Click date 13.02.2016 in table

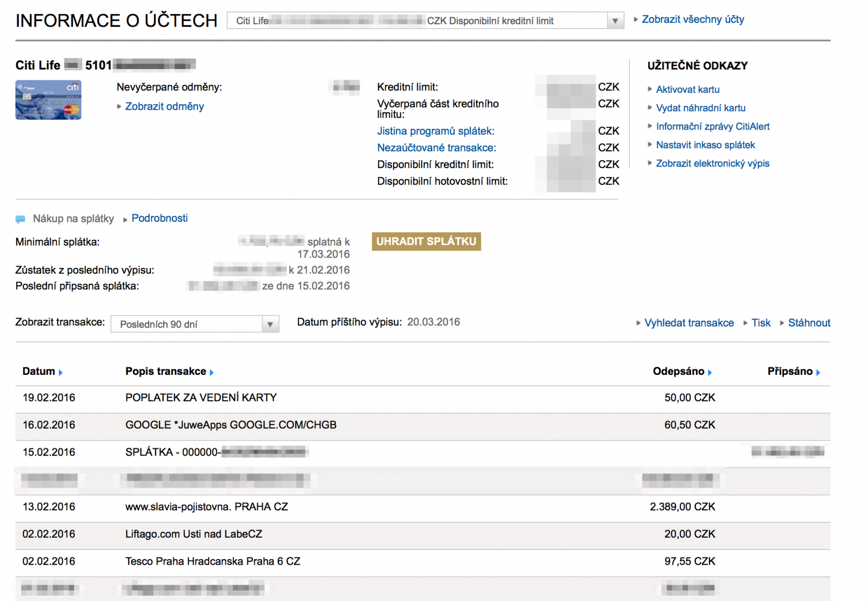49,507
